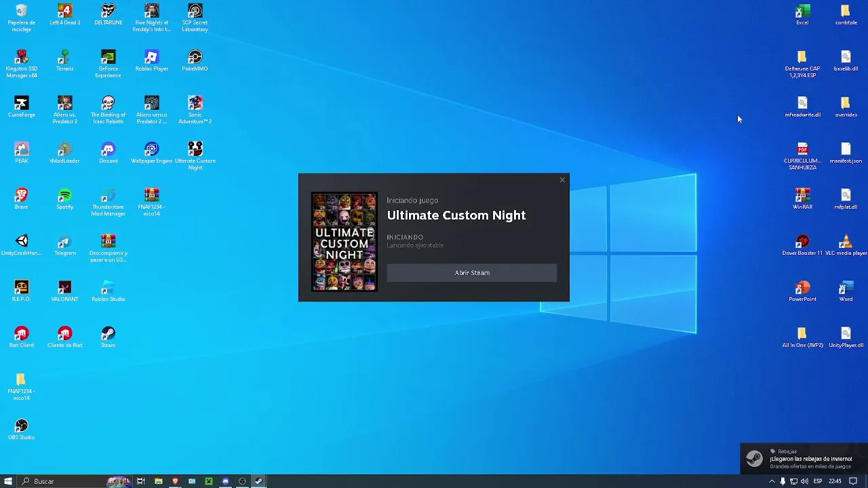Select the Ultimate Custom Night desktop shortcut
This screenshot has width=868, height=488.
pyautogui.click(x=195, y=157)
